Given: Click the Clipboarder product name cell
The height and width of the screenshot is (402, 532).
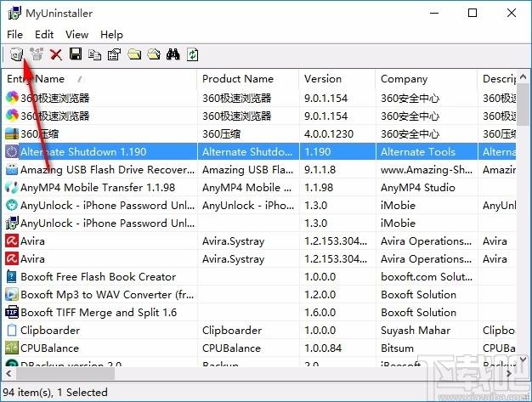Looking at the screenshot, I should 232,330.
